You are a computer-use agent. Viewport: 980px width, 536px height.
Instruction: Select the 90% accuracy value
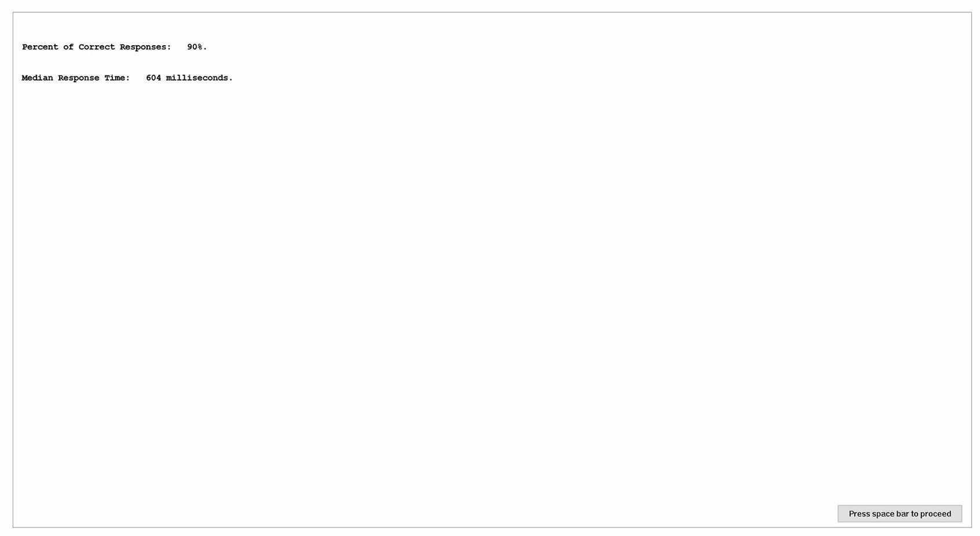click(x=195, y=47)
